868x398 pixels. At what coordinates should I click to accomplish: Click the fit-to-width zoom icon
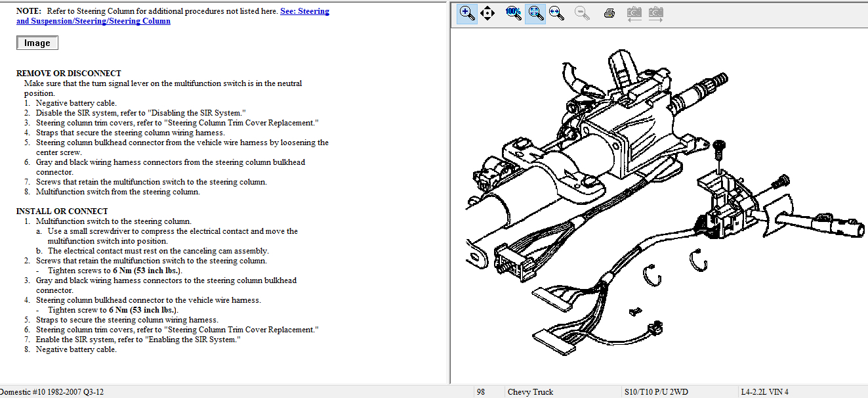click(x=557, y=13)
